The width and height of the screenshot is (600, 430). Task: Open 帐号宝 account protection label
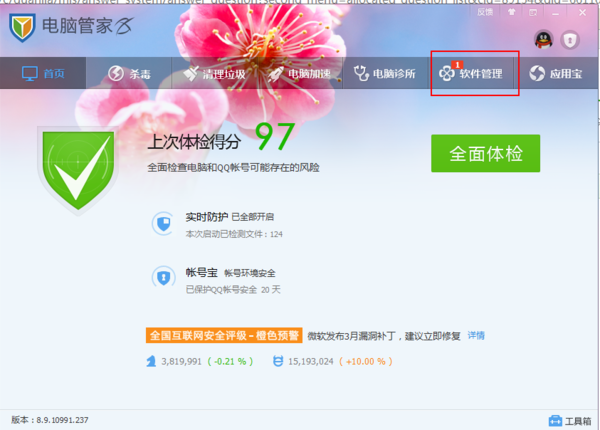(202, 272)
